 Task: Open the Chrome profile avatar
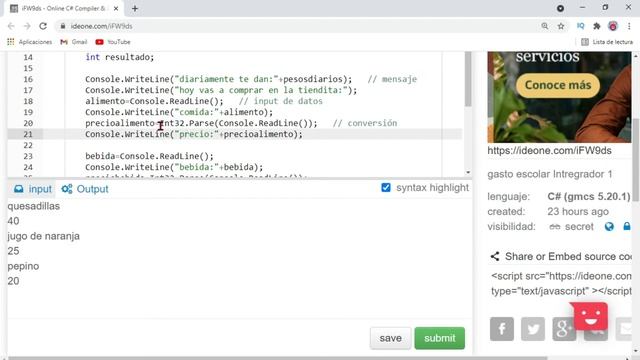613,26
